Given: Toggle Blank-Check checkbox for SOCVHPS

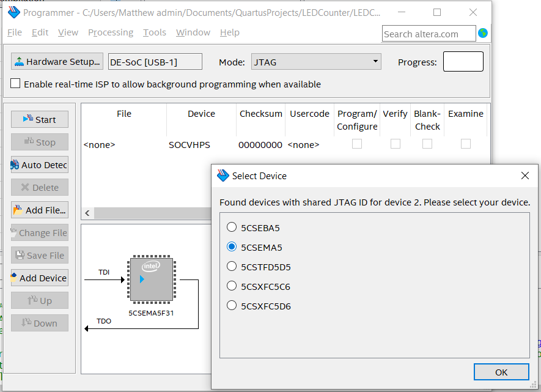Looking at the screenshot, I should 427,144.
